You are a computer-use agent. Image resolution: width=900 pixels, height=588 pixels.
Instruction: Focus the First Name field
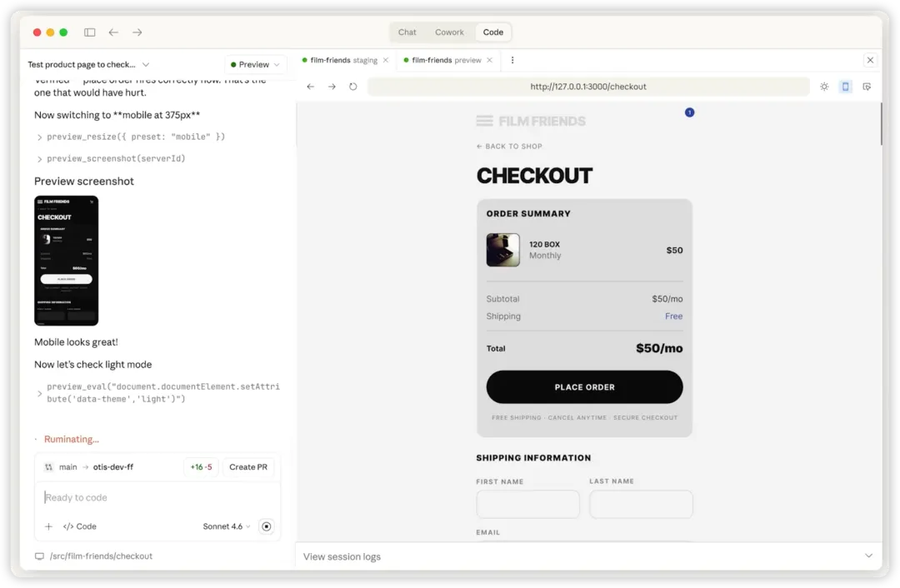point(527,504)
